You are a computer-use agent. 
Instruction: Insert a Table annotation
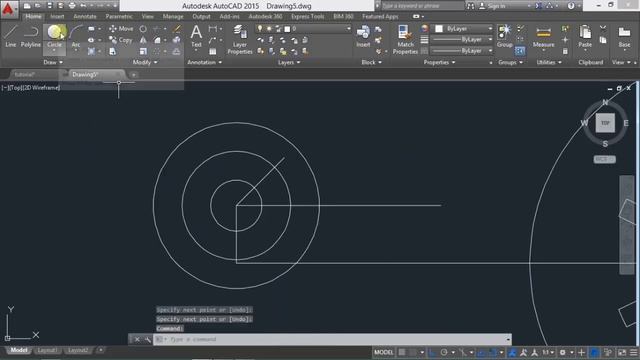tap(213, 51)
